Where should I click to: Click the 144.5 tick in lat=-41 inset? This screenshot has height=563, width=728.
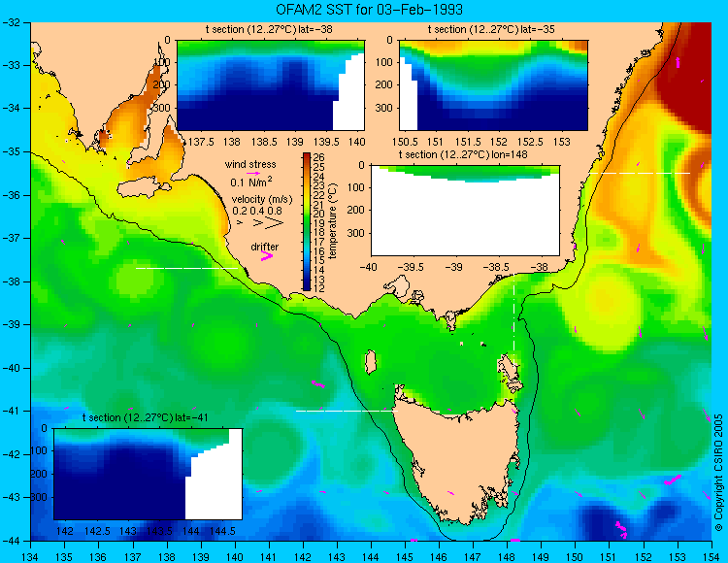pyautogui.click(x=223, y=531)
